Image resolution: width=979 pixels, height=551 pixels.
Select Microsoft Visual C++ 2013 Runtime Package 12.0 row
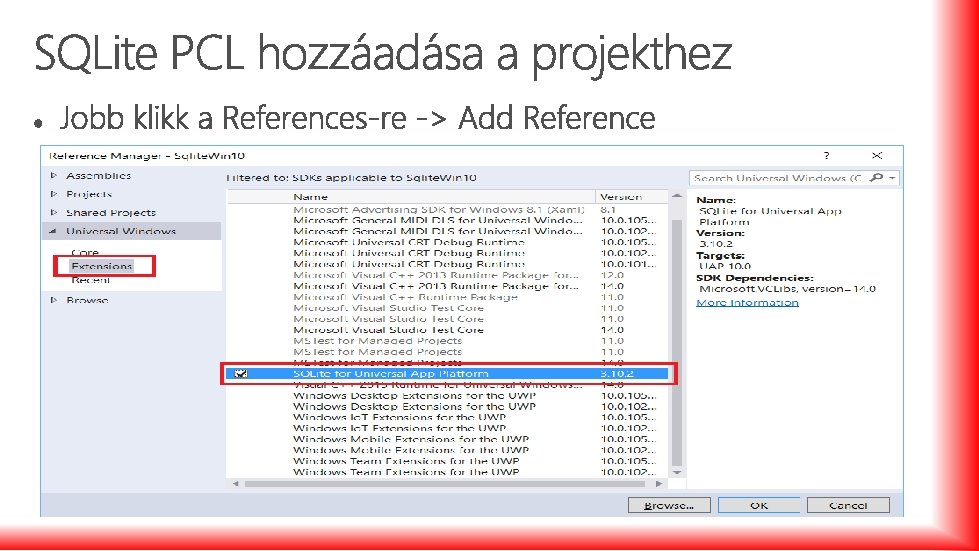tap(447, 275)
